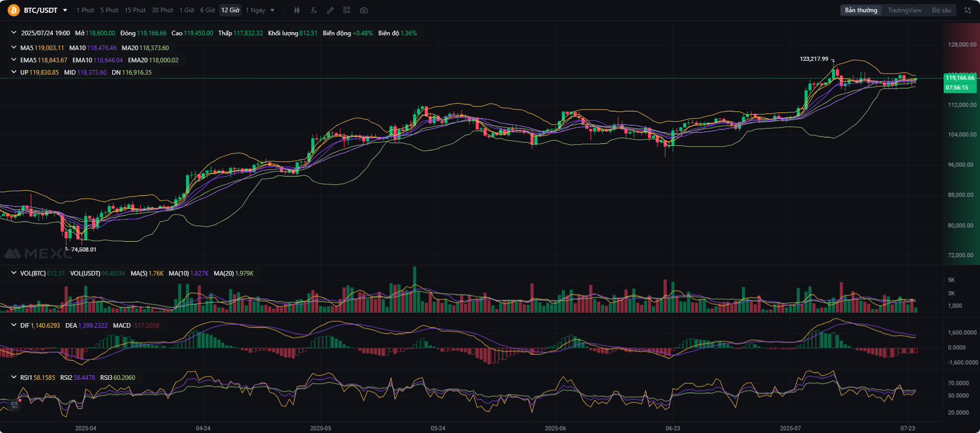Open the BTC/USDT pair dropdown arrow
The width and height of the screenshot is (980, 433).
[65, 10]
